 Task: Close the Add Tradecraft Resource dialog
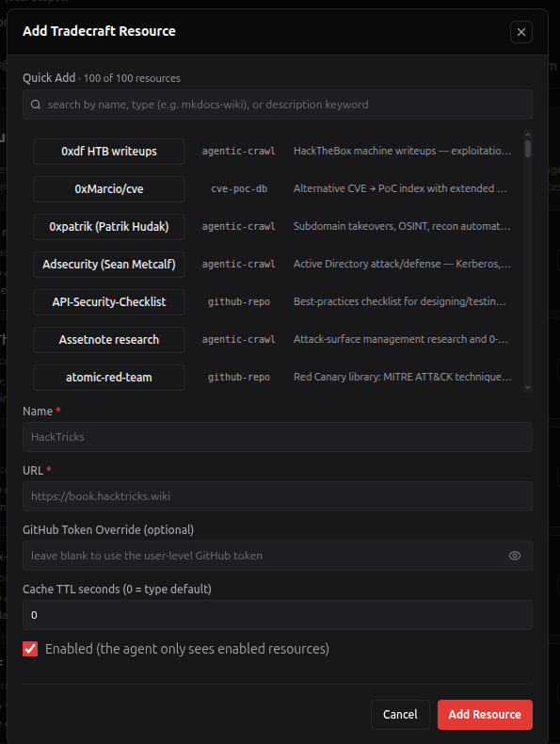click(521, 32)
